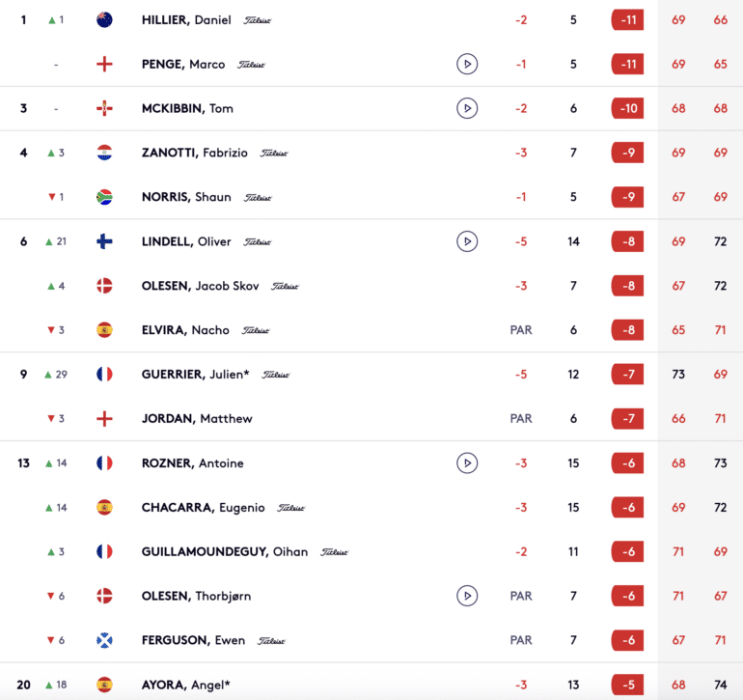Play video highlights for Thorbjørn Olesen
This screenshot has width=743, height=700.
(x=467, y=596)
